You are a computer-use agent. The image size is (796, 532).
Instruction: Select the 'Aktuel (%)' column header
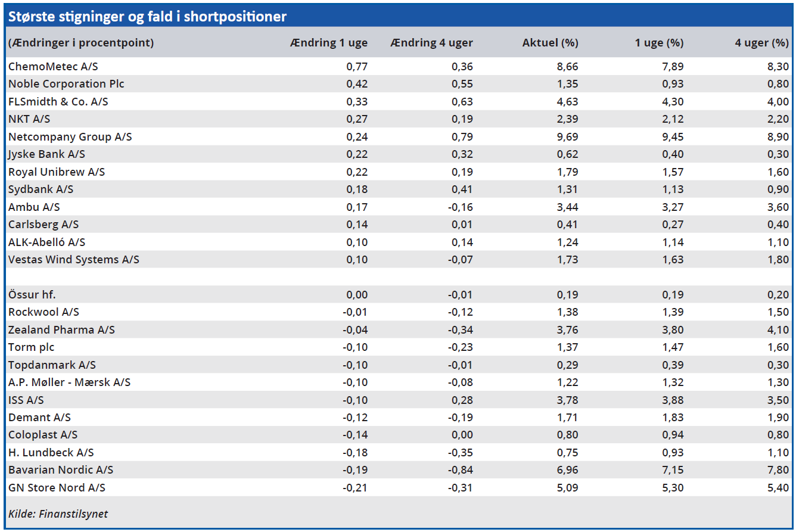[x=550, y=43]
